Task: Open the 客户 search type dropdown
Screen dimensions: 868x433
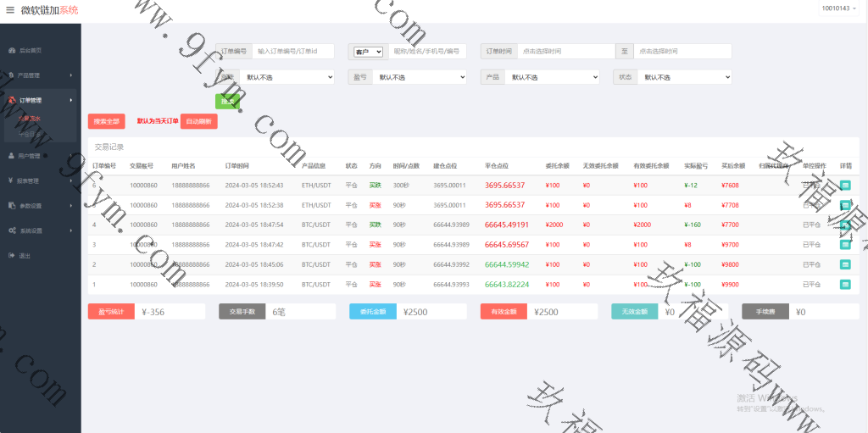Action: (x=369, y=52)
